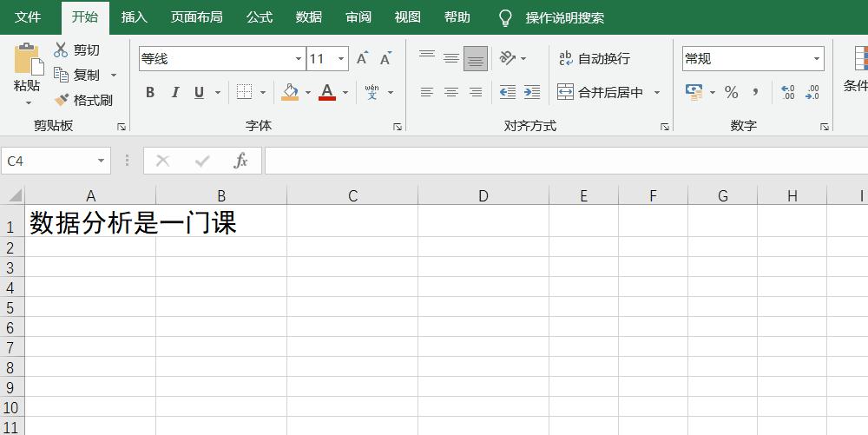Image resolution: width=868 pixels, height=435 pixels.
Task: Open the 帮助 tab
Action: (x=457, y=17)
